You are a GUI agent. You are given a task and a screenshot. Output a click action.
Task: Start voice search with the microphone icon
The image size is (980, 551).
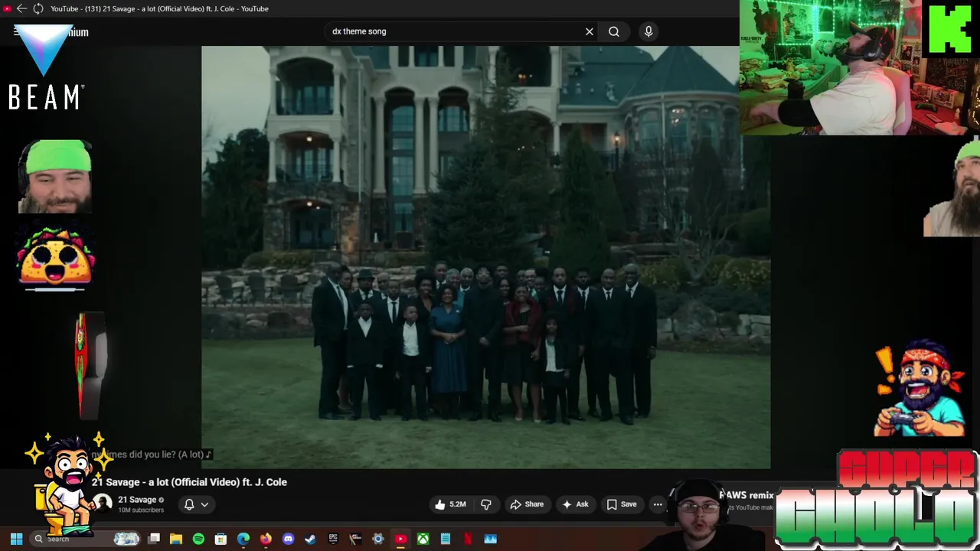(x=648, y=31)
